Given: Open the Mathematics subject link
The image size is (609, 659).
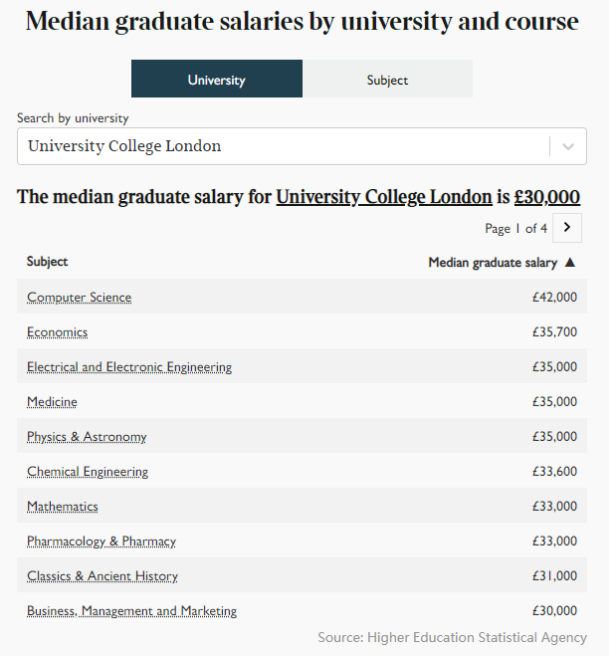Looking at the screenshot, I should [62, 506].
